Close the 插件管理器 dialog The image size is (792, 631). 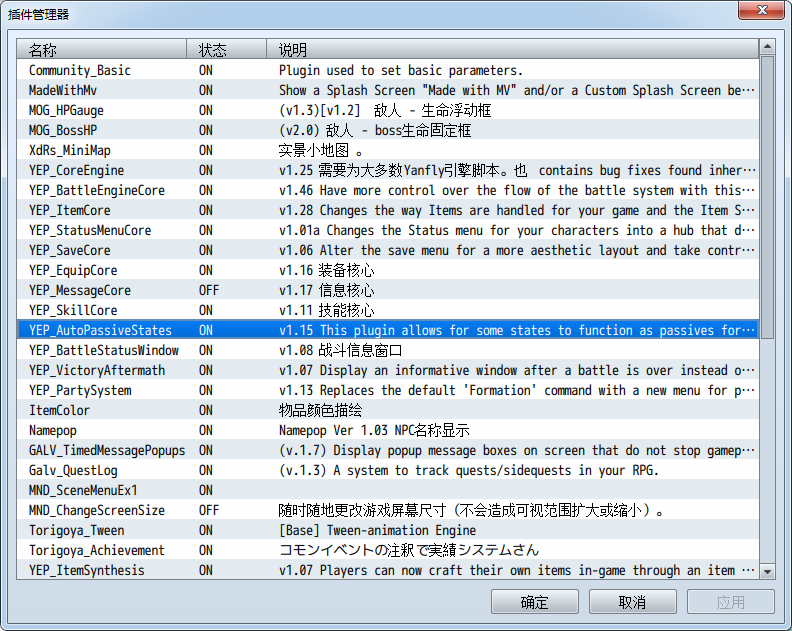(762, 10)
